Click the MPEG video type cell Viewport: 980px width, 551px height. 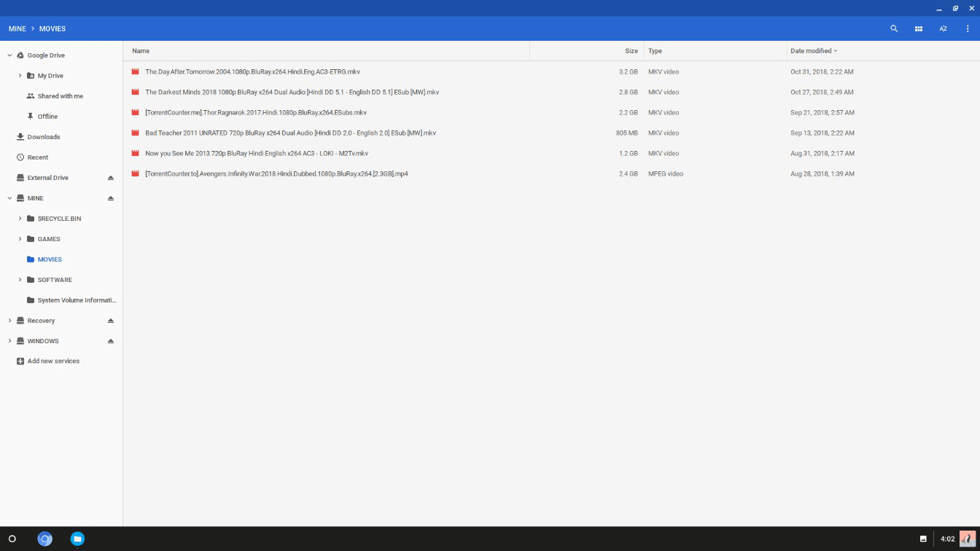coord(666,173)
